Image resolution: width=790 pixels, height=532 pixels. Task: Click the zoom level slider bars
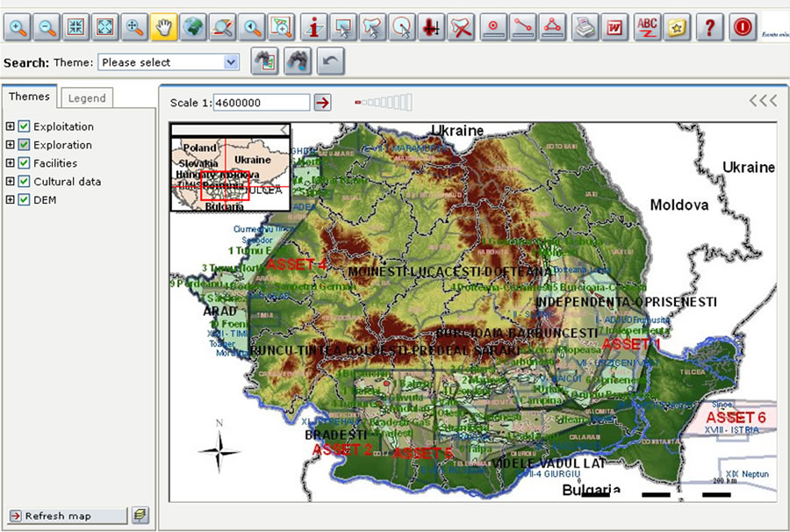pyautogui.click(x=384, y=102)
